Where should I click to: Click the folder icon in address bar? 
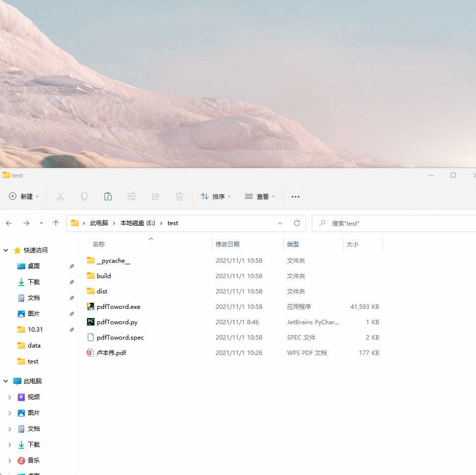pos(75,224)
